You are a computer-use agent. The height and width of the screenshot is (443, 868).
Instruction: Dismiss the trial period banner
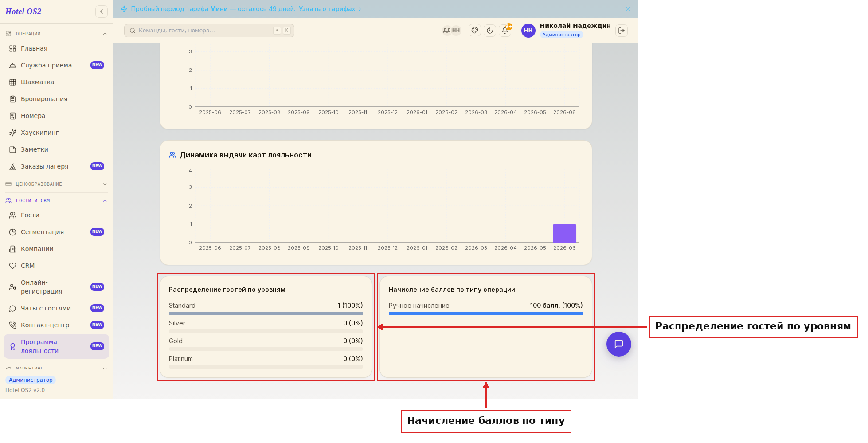(x=628, y=9)
